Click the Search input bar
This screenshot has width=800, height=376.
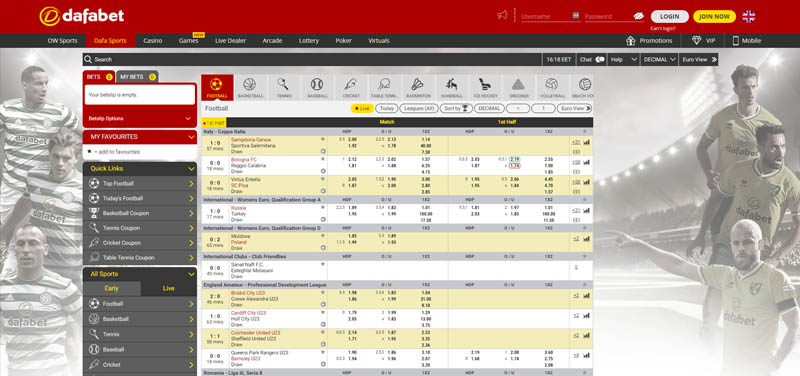[x=312, y=59]
